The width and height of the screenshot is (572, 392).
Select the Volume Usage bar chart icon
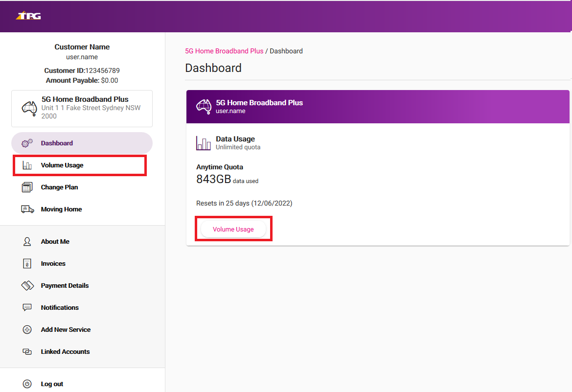click(x=27, y=165)
